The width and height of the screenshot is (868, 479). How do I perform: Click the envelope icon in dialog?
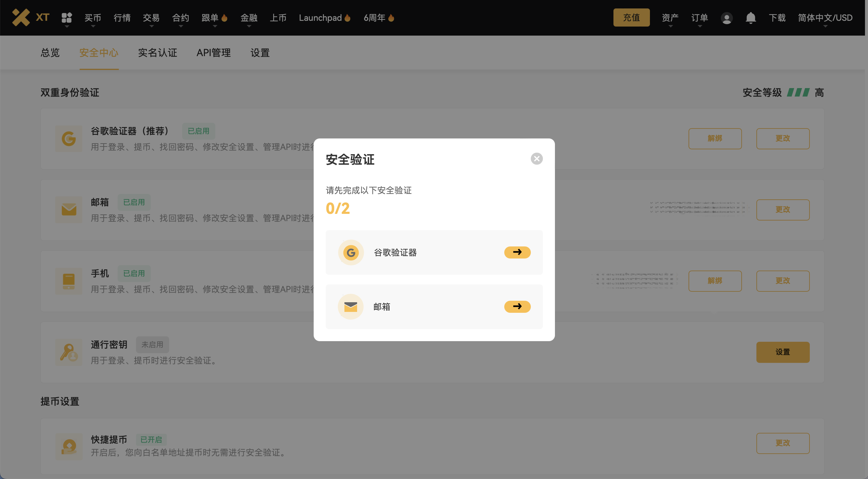point(350,307)
